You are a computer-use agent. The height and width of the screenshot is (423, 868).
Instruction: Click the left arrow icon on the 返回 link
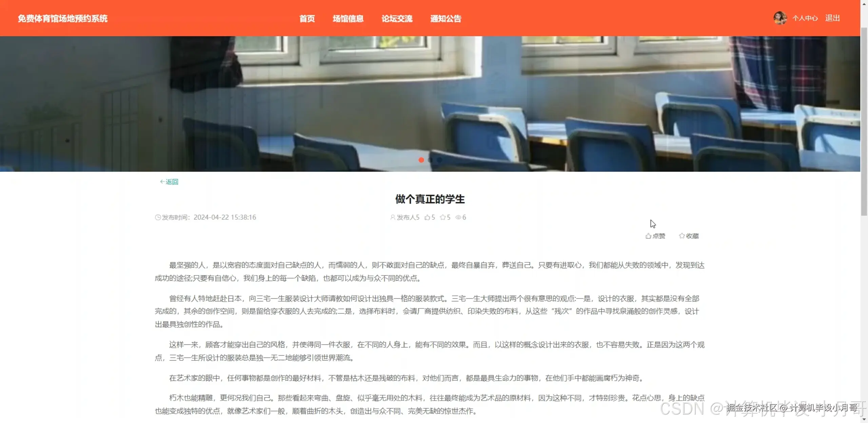162,182
